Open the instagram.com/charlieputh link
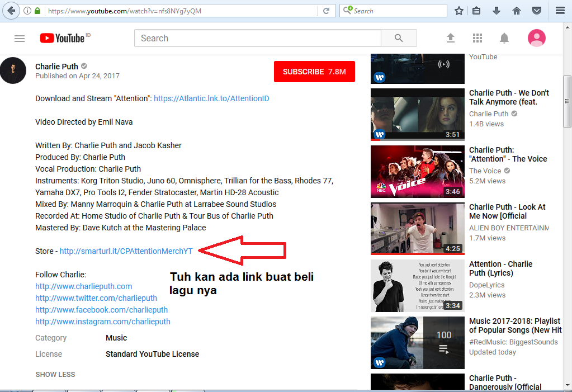 (x=102, y=322)
